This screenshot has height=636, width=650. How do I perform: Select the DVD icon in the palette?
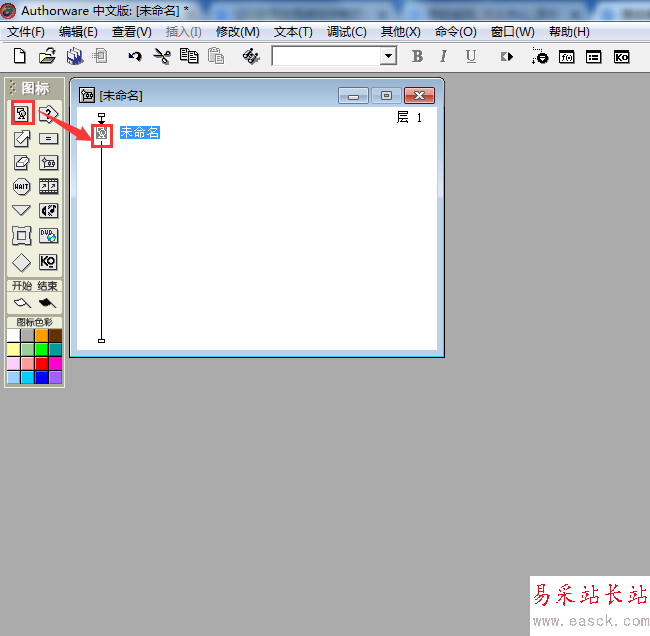48,236
